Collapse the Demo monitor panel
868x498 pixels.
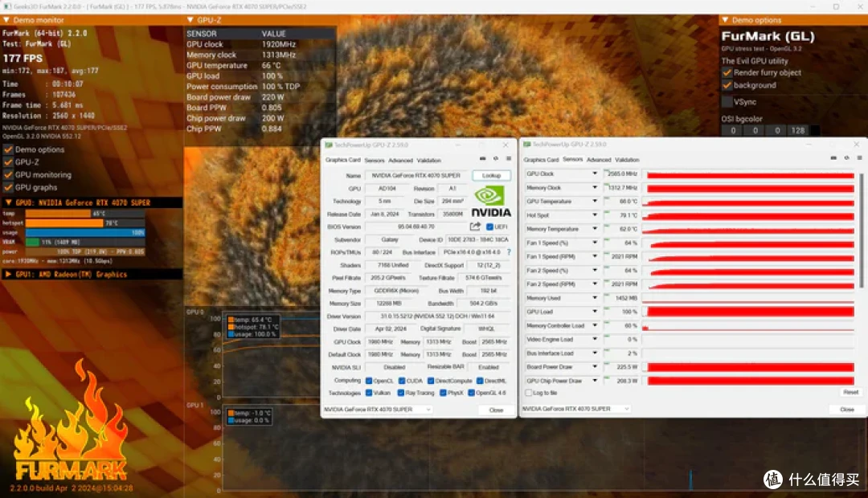(x=6, y=20)
